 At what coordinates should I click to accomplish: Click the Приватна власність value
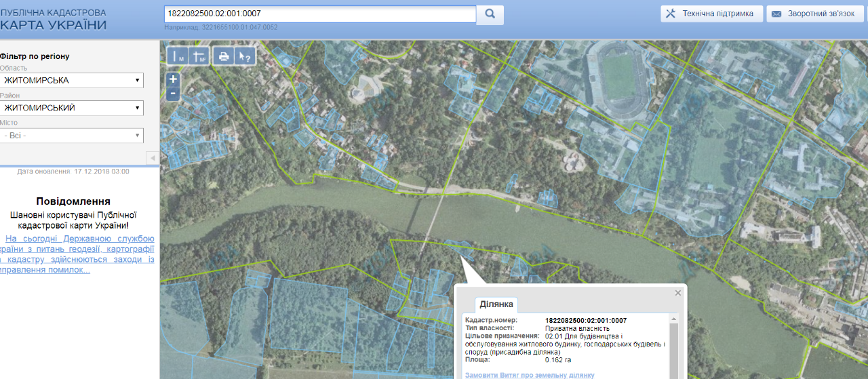577,328
